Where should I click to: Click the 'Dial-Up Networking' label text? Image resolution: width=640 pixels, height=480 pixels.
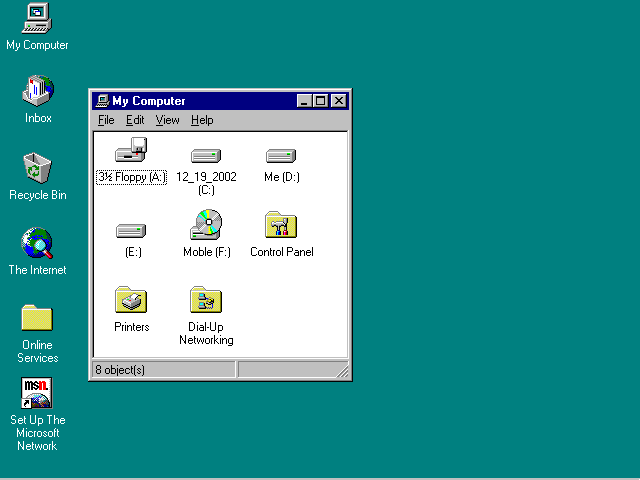pyautogui.click(x=206, y=333)
